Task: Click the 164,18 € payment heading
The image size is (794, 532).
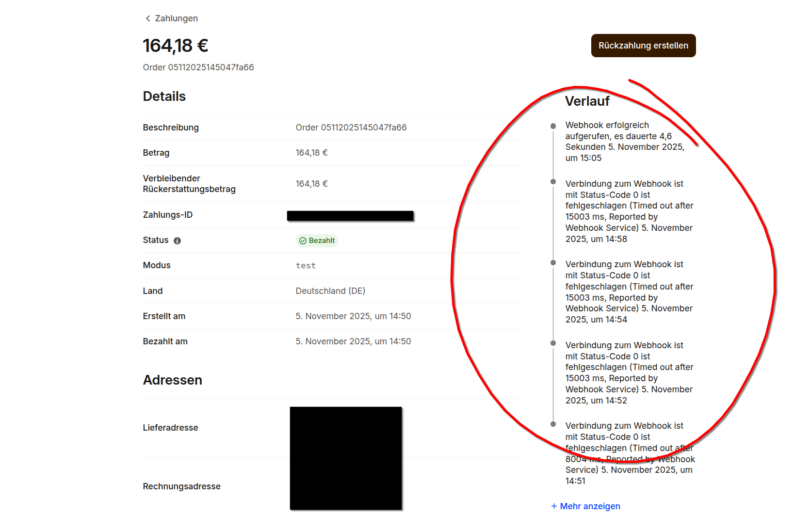Action: click(176, 46)
